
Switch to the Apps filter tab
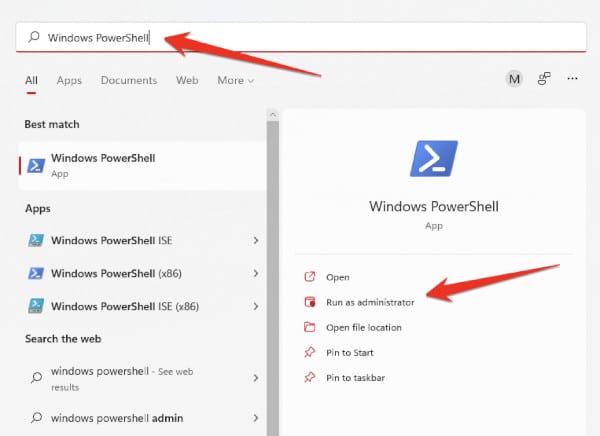click(x=69, y=80)
